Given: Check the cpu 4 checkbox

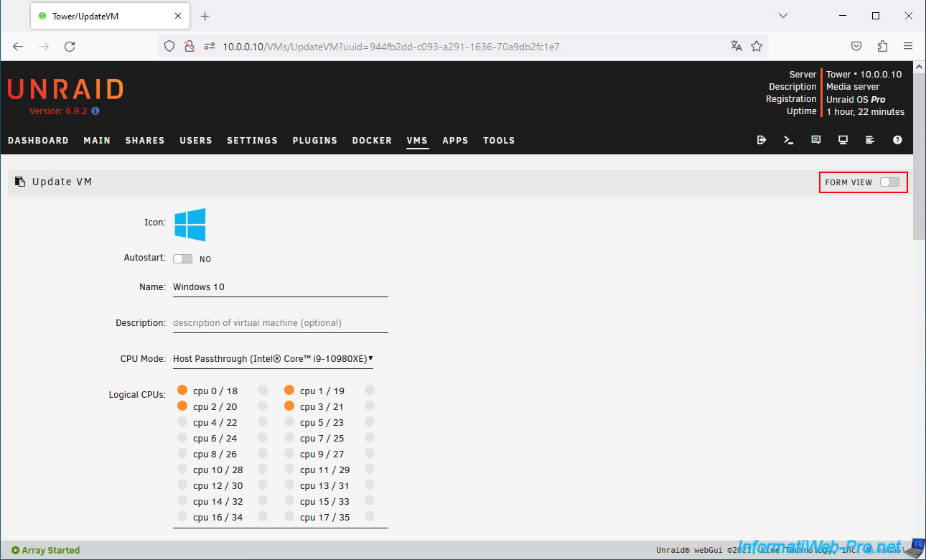Looking at the screenshot, I should coord(182,422).
